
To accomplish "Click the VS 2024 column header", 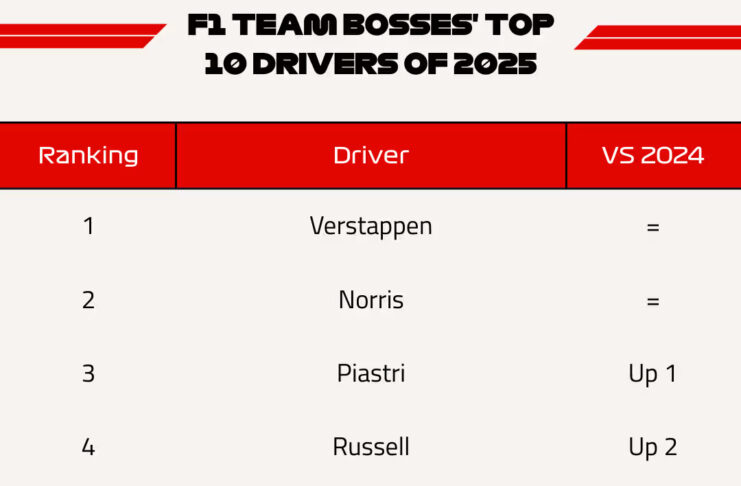I will point(653,155).
